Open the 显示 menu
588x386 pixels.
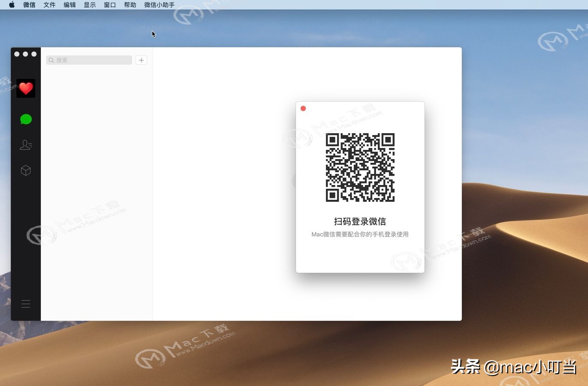(89, 5)
